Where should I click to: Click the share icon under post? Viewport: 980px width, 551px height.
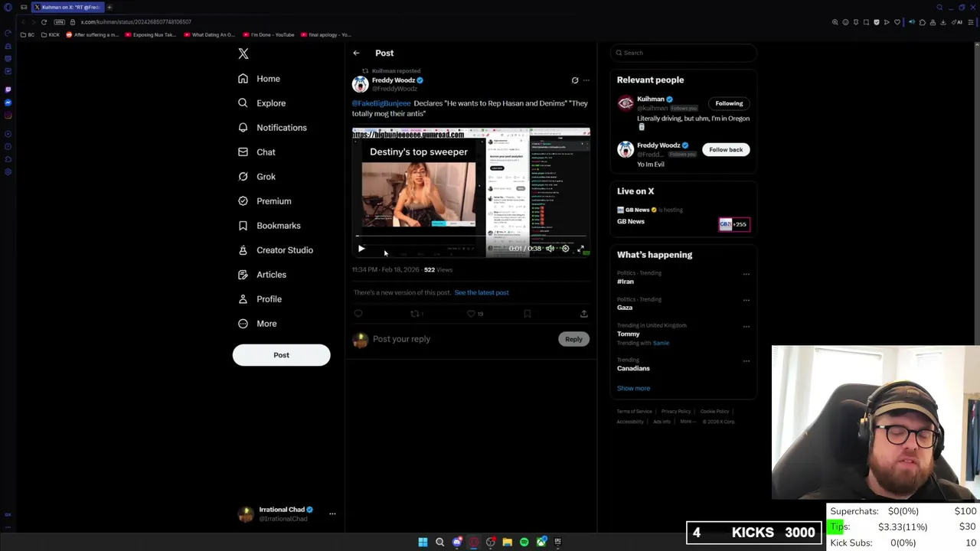(584, 314)
